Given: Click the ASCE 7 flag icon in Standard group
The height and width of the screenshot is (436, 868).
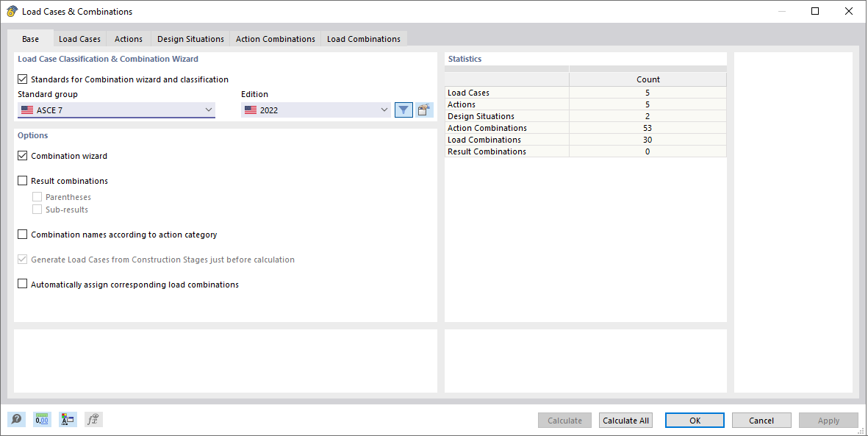Looking at the screenshot, I should tap(27, 109).
